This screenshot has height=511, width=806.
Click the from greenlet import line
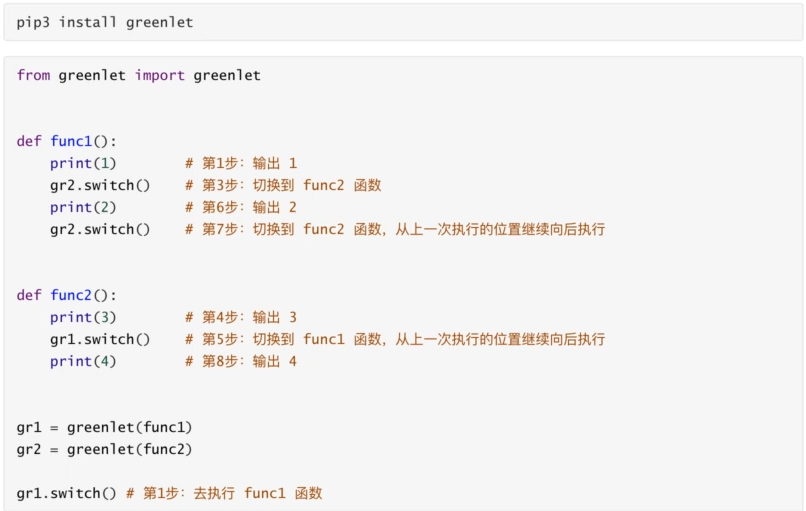(139, 76)
